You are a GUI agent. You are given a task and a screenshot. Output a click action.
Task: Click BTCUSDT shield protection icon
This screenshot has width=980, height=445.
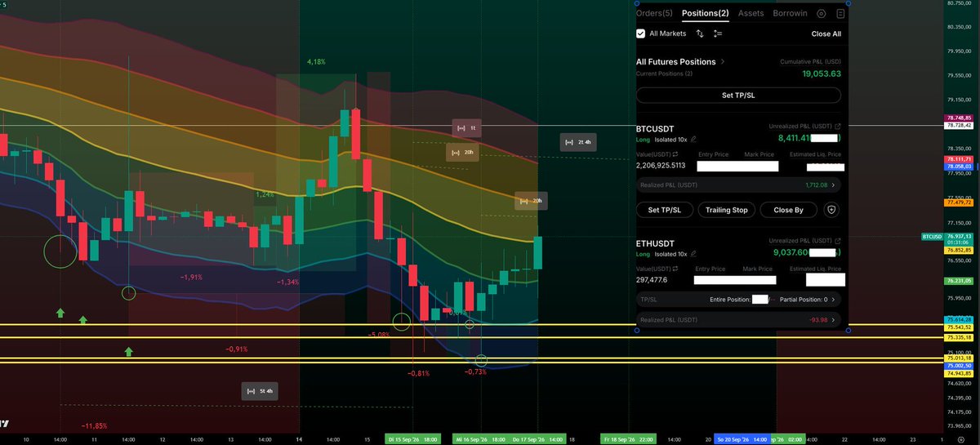coord(831,210)
